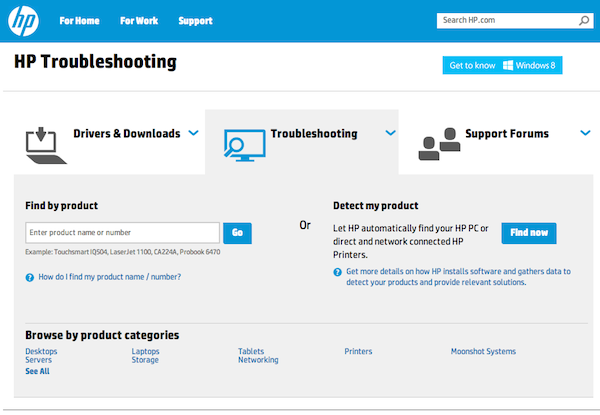Focus the product name or number field
The image size is (600, 415).
[122, 233]
